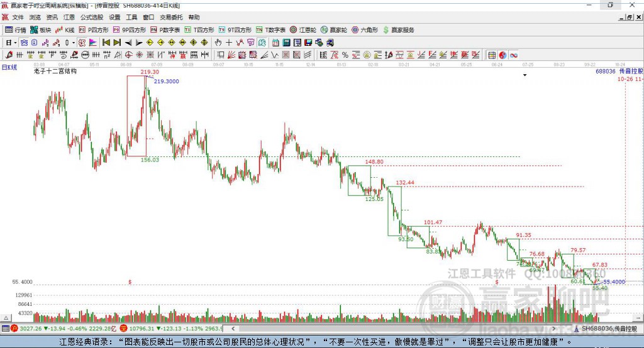
Task: Click the 深 index 10796.31 status entry
Action: [172, 329]
